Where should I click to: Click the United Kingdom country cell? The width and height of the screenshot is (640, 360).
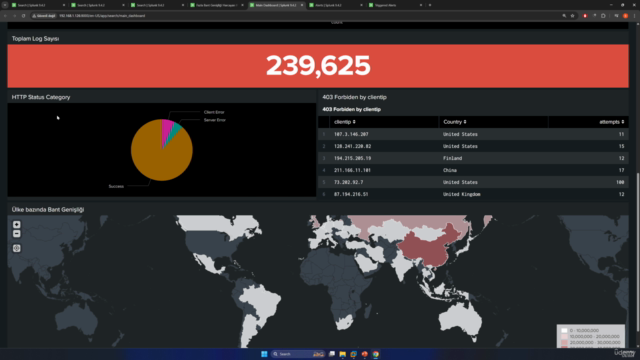pyautogui.click(x=462, y=194)
